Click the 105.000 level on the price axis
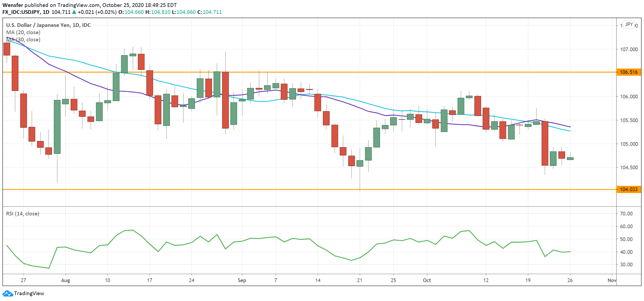The height and width of the screenshot is (301, 644). pos(629,144)
